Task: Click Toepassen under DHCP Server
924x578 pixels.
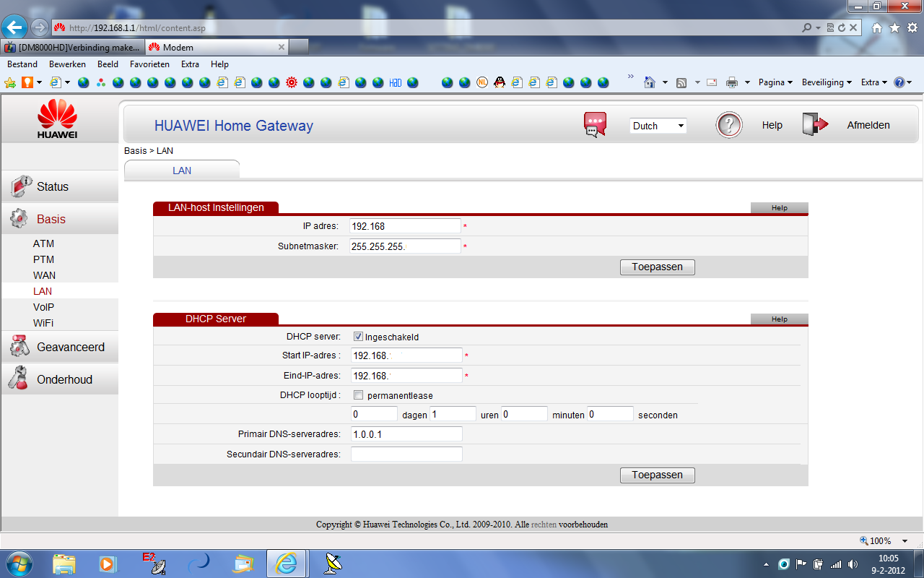Action: tap(657, 475)
